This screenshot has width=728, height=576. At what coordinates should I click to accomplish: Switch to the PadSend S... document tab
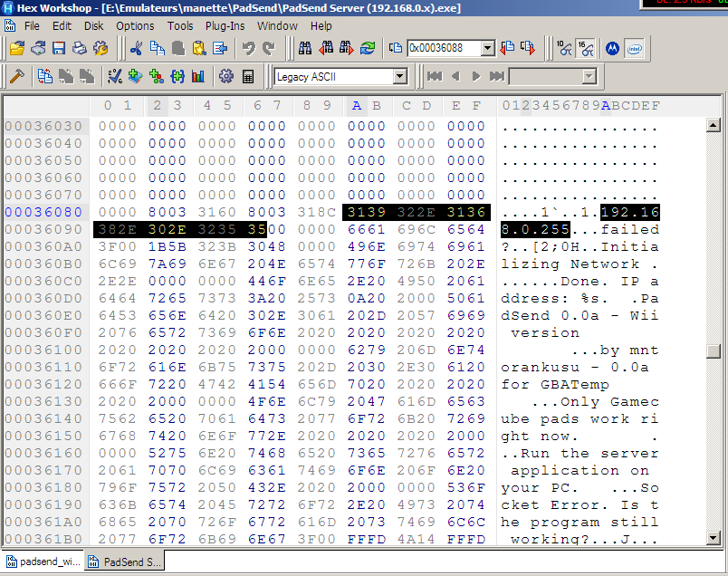tap(125, 562)
